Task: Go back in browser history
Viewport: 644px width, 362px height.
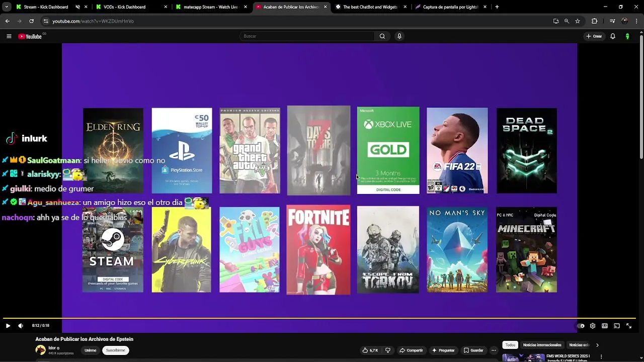Action: pos(8,21)
